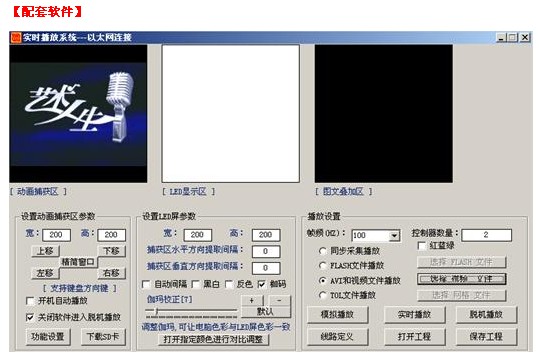Click the 控制器数量 input field
Viewport: 539px width, 364px height.
click(x=486, y=235)
